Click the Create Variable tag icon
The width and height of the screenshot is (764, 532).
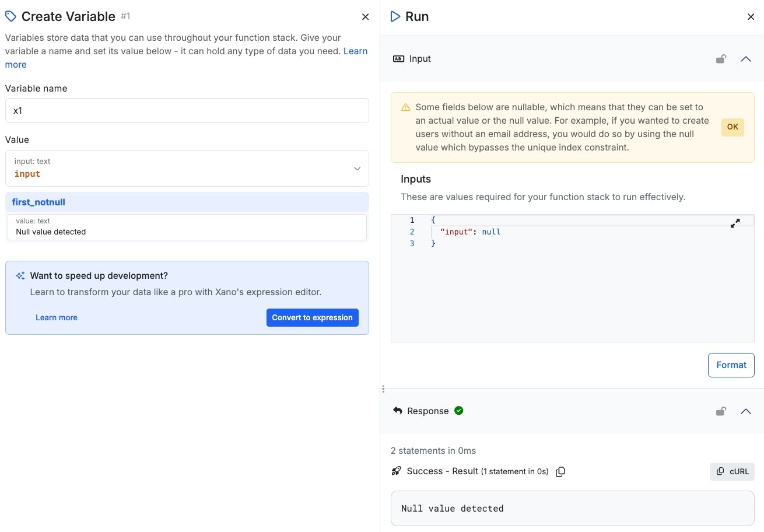click(x=10, y=16)
